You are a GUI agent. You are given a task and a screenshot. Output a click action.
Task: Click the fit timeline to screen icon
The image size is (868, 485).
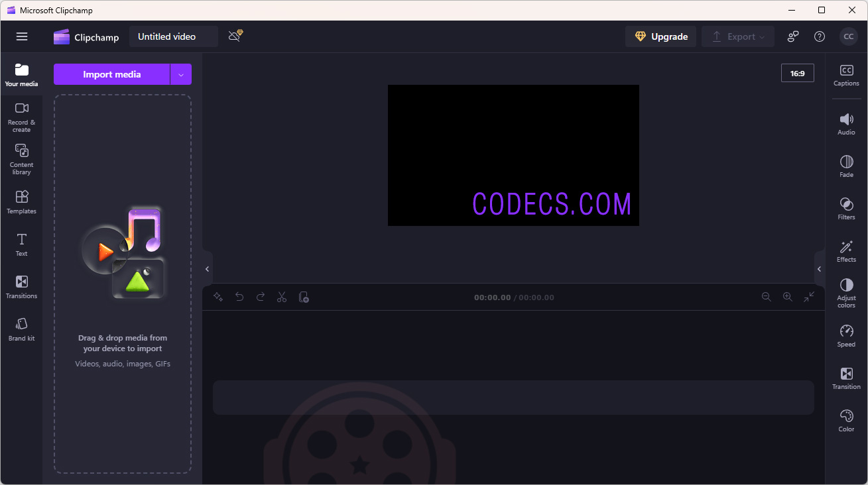[809, 297]
